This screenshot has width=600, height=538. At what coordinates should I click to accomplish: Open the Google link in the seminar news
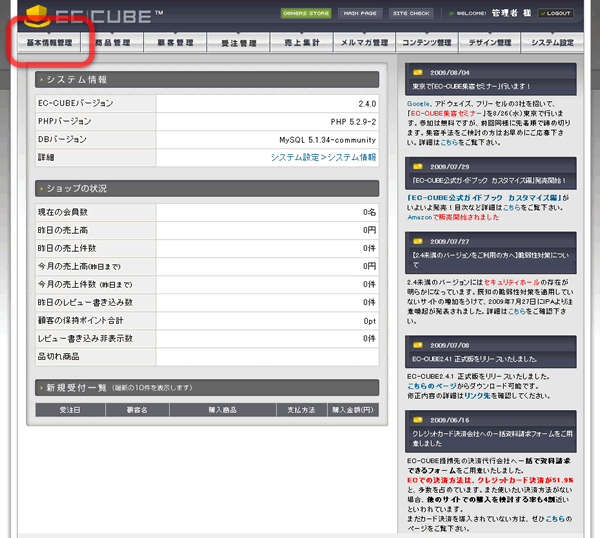click(418, 104)
